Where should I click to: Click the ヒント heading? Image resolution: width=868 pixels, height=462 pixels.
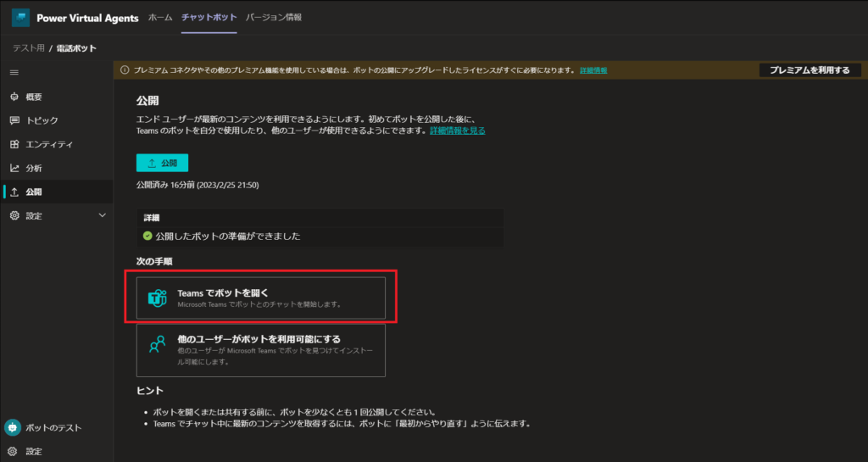click(150, 391)
